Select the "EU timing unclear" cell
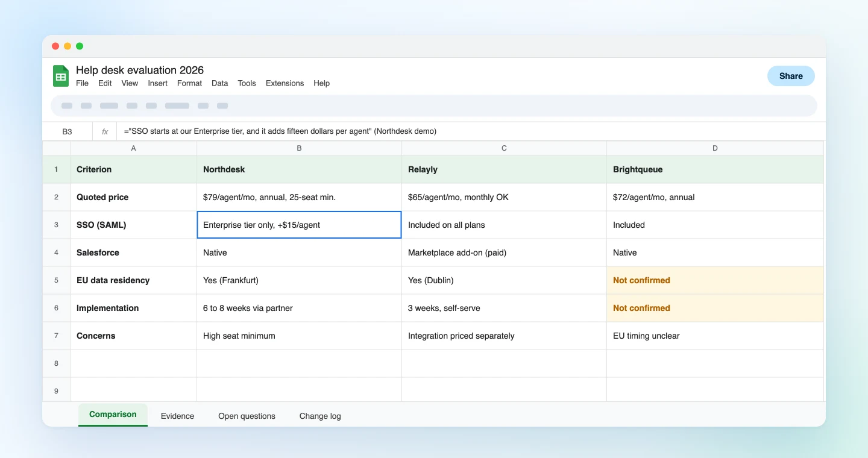Screen dimensions: 868x458 (715, 336)
